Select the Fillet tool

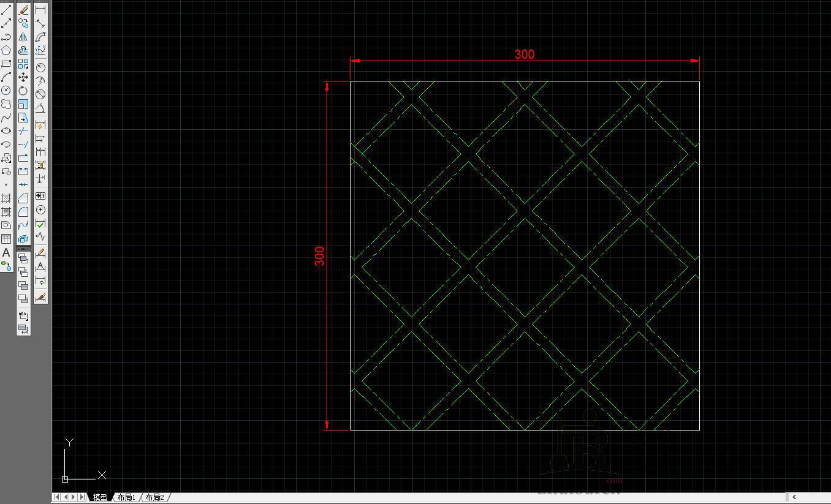(x=23, y=212)
